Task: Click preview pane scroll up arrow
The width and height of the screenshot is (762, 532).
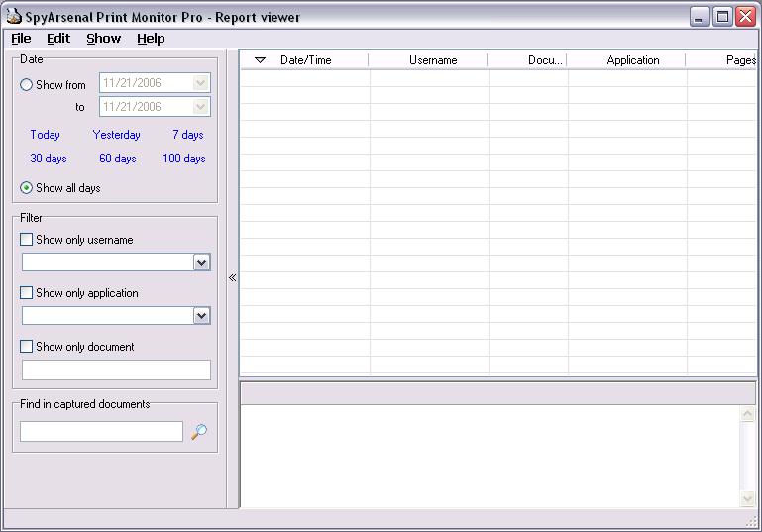Action: click(747, 414)
